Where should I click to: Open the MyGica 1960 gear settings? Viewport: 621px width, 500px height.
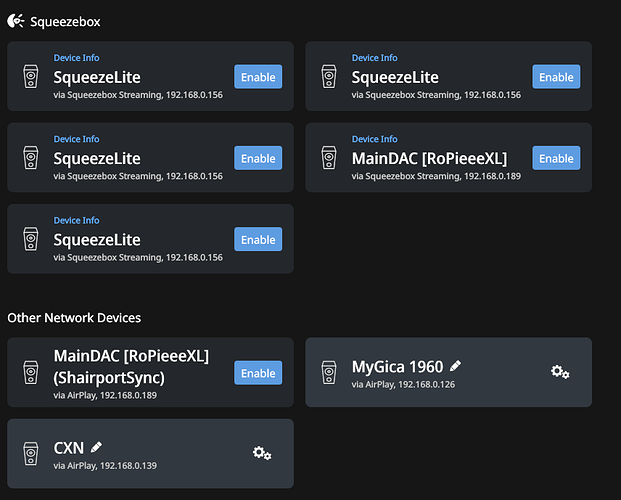(x=560, y=372)
